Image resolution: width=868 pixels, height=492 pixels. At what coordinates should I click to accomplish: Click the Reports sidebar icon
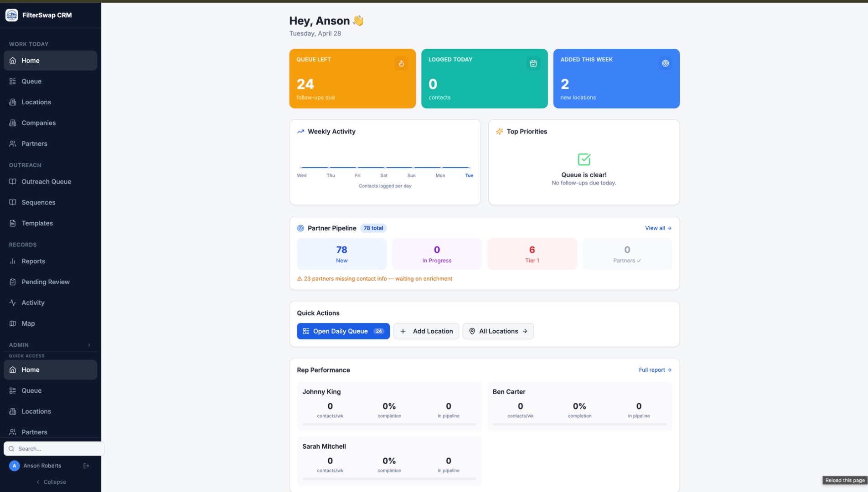point(12,261)
